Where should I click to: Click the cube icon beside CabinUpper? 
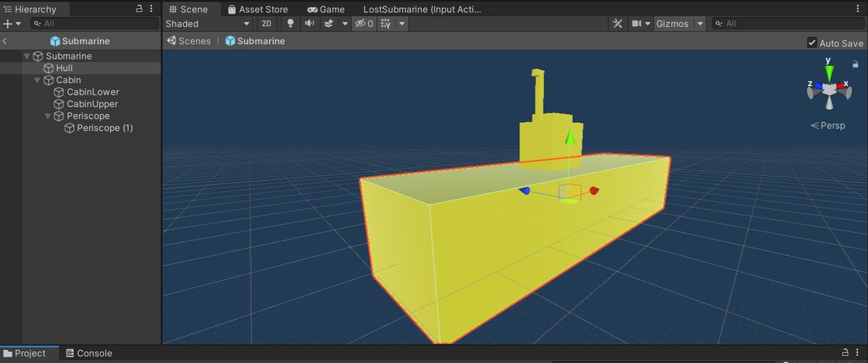59,104
